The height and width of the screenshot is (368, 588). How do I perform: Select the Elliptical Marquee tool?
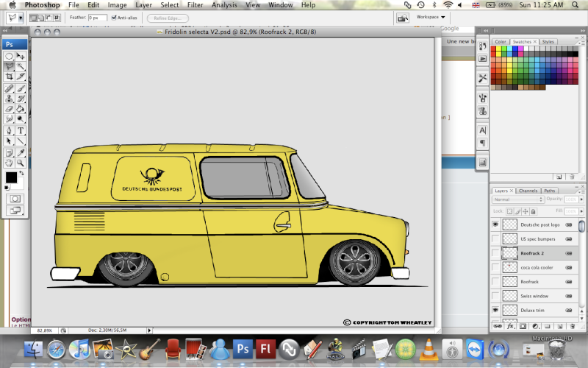(9, 57)
